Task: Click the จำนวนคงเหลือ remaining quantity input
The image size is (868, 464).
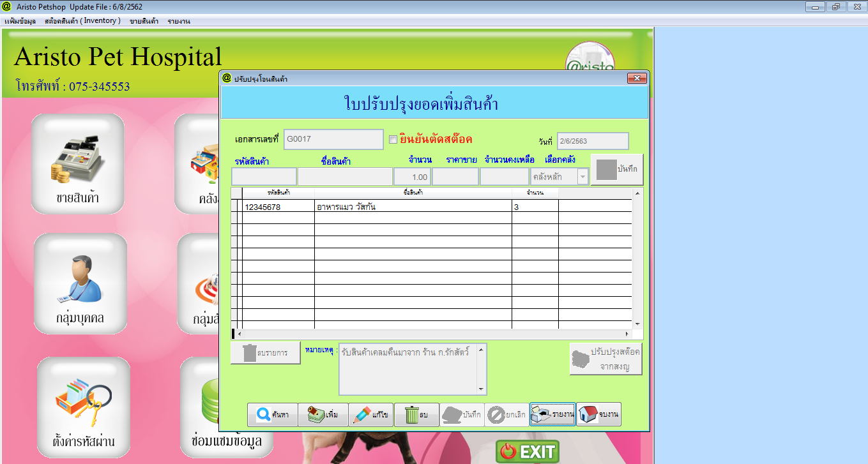Action: pyautogui.click(x=504, y=177)
